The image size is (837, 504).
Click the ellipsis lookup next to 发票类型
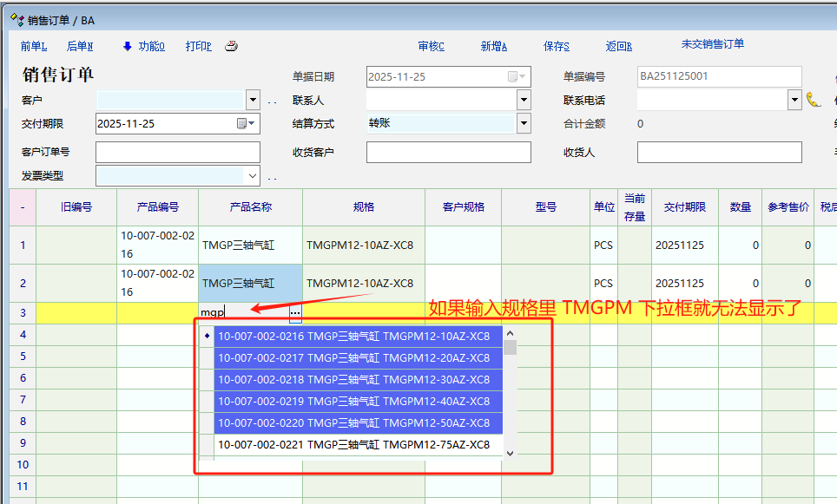272,178
